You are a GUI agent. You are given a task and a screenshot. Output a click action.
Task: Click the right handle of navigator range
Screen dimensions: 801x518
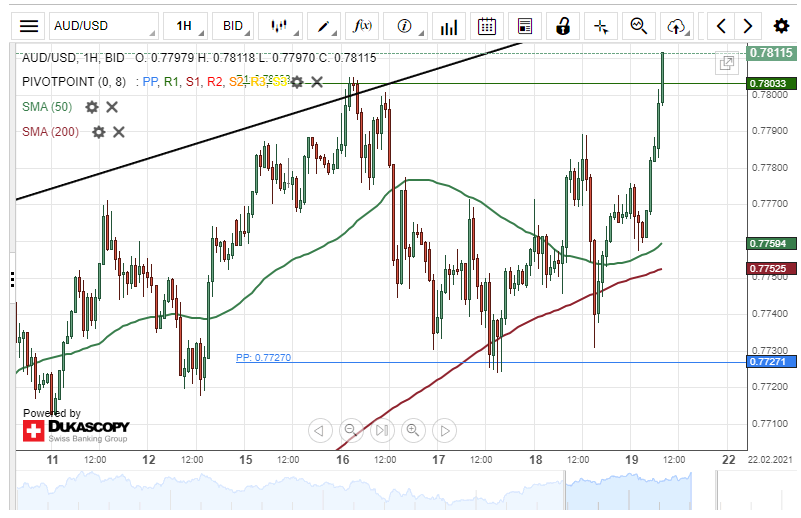pyautogui.click(x=717, y=490)
